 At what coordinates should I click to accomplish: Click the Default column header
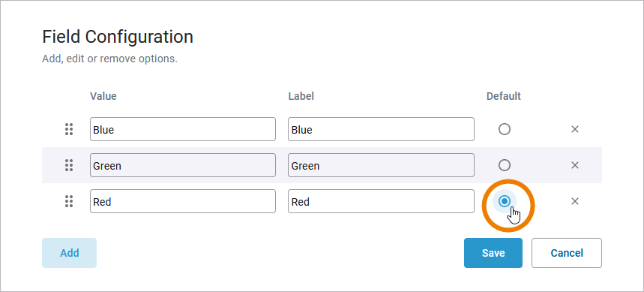(x=504, y=96)
